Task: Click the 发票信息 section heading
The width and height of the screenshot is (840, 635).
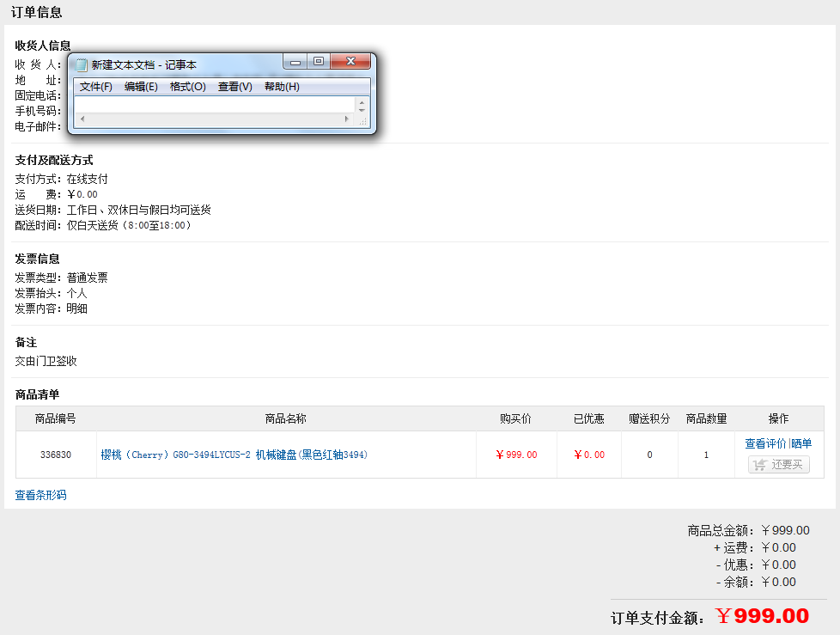Action: (x=37, y=259)
